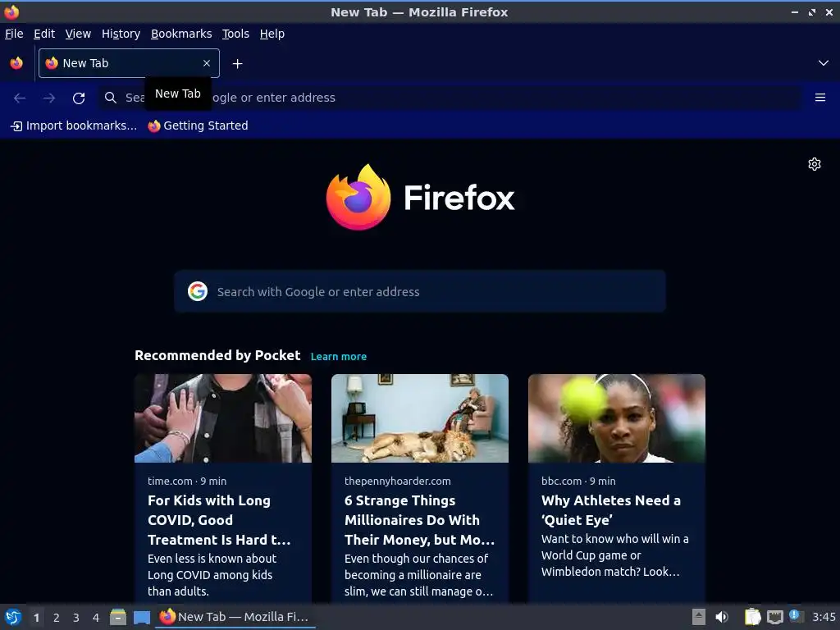The height and width of the screenshot is (630, 840).
Task: Select Firefox window in taskbar
Action: pos(235,617)
